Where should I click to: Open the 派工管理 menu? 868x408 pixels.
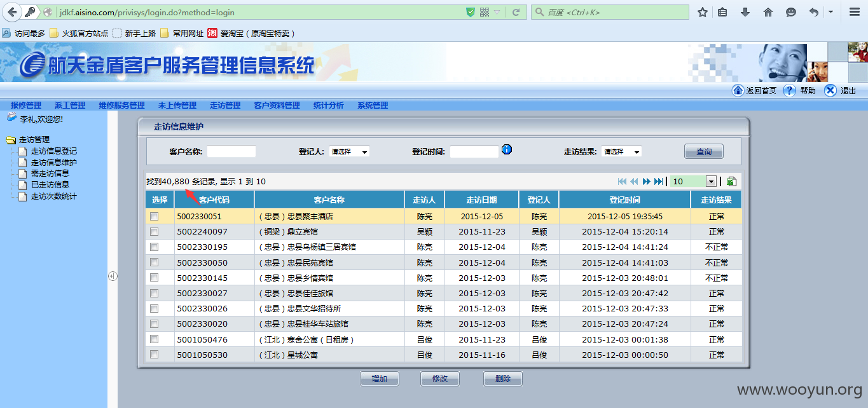click(70, 105)
